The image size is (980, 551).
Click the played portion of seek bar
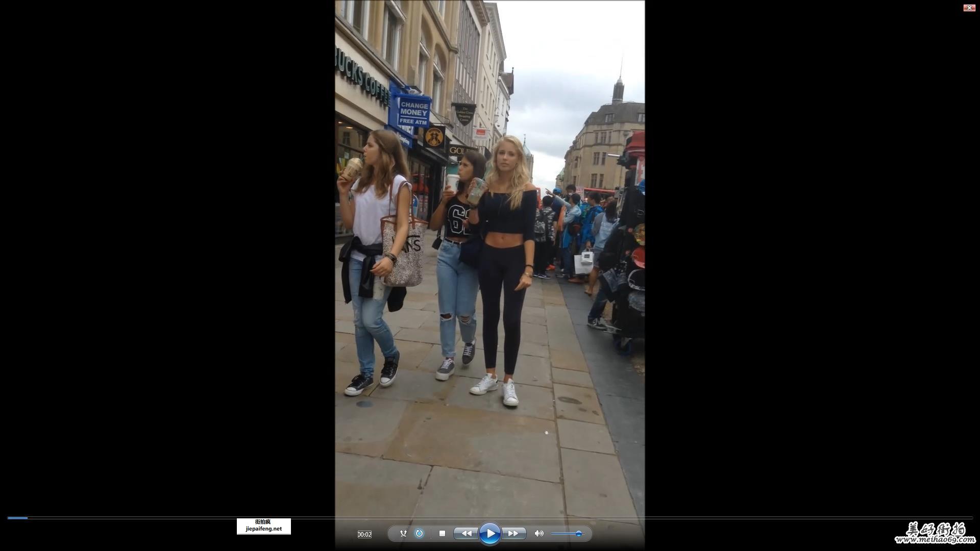[x=17, y=518]
